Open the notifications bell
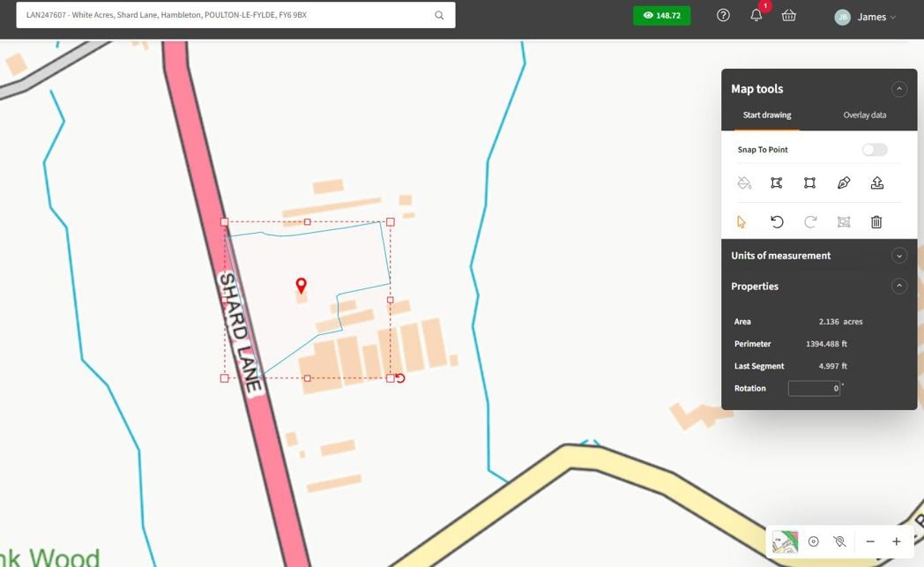The image size is (924, 567). [x=756, y=15]
